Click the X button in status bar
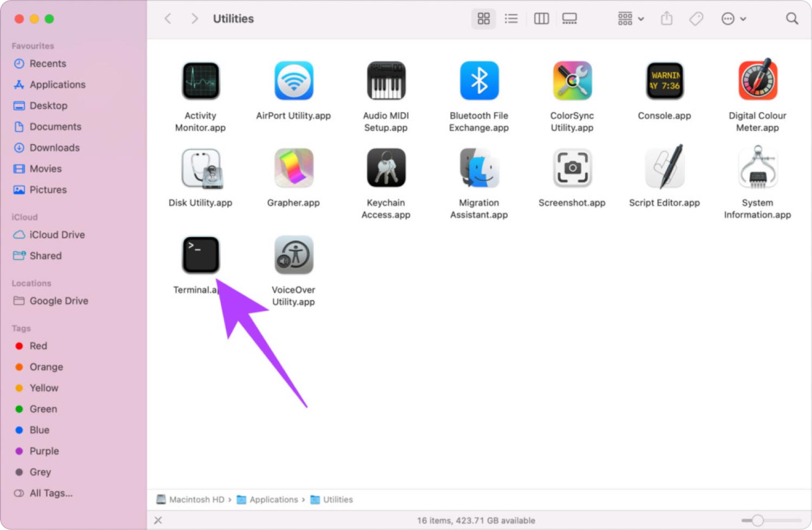The height and width of the screenshot is (530, 812). pos(158,520)
